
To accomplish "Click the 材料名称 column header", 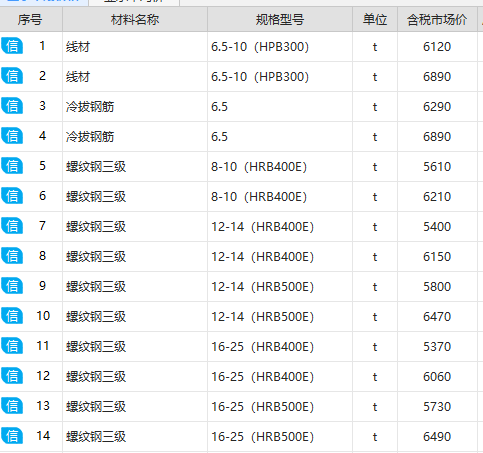I will point(135,19).
